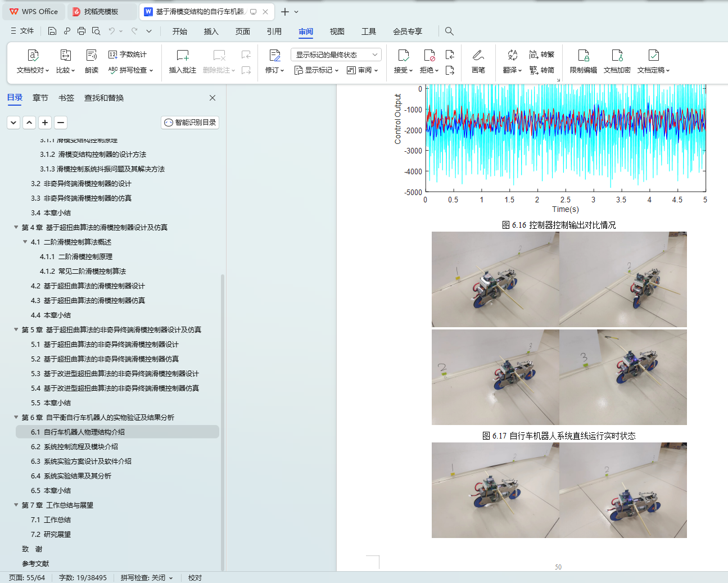Open the 会员专享 tab
This screenshot has height=583, width=728.
[408, 31]
